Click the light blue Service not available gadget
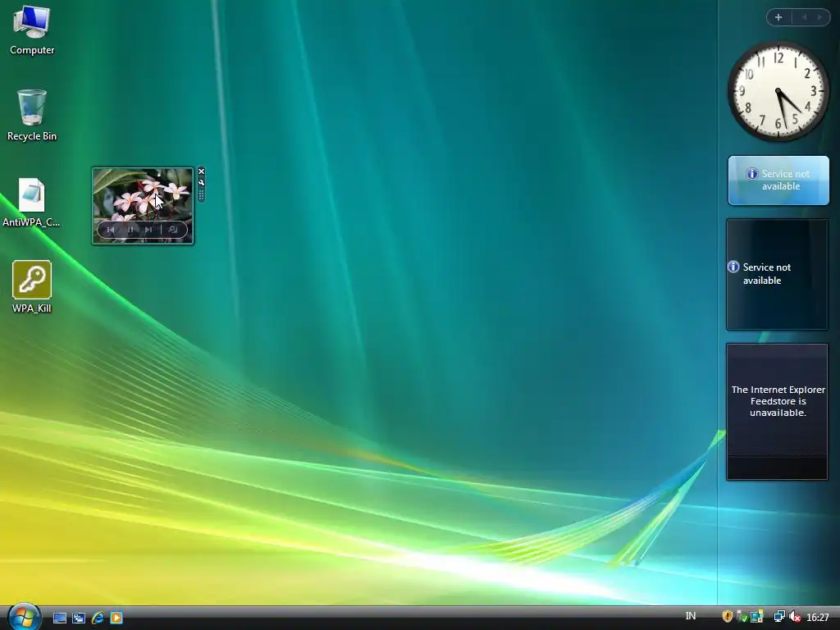Viewport: 840px width, 630px height. pyautogui.click(x=778, y=180)
